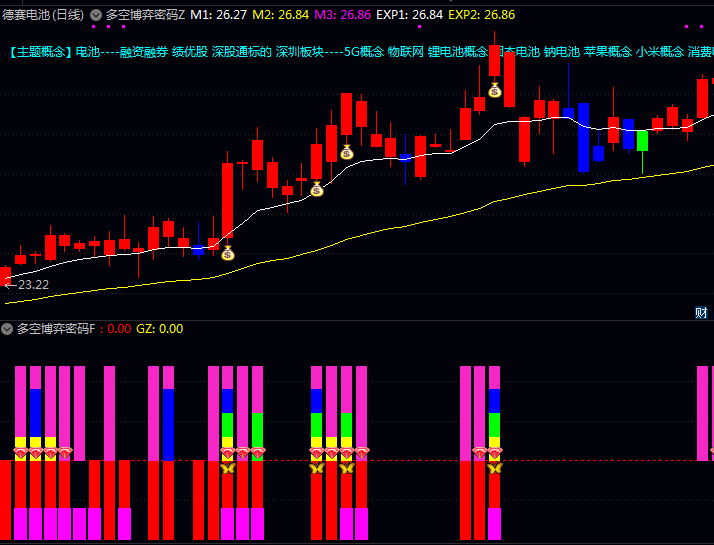This screenshot has width=714, height=545.
Task: Click the 融资融券 concept text
Action: 144,52
